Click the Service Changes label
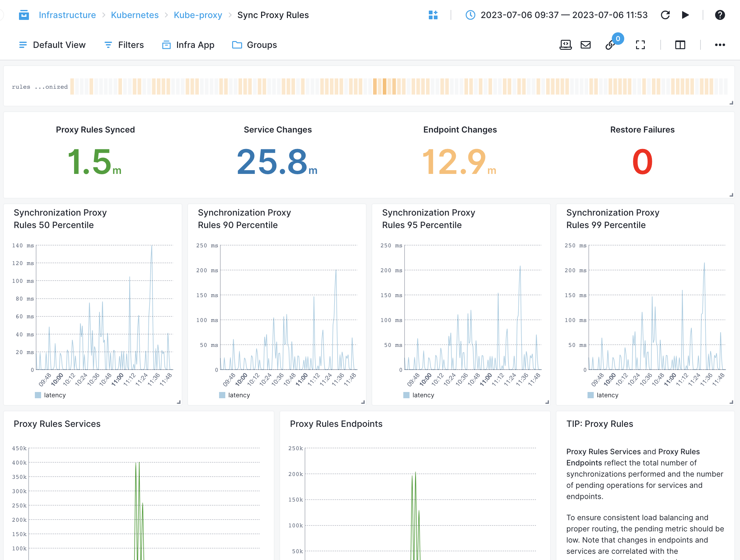 click(x=278, y=130)
